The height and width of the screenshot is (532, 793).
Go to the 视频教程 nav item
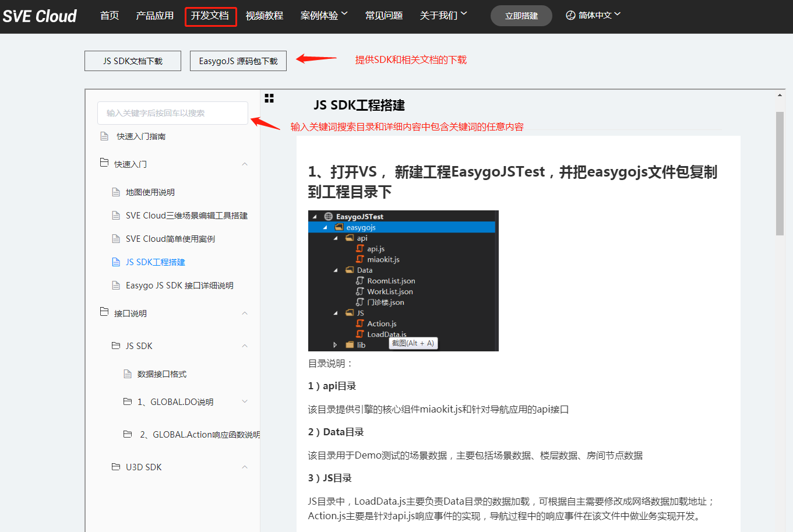tap(264, 16)
